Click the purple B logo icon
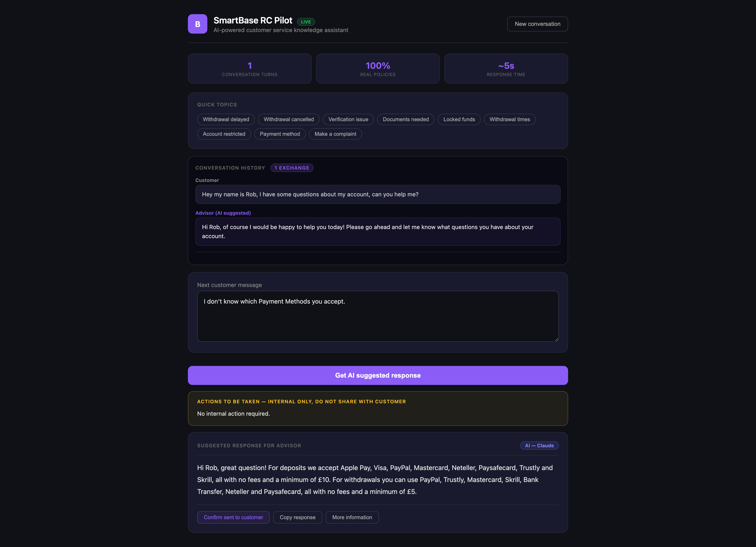Screen dimensions: 756x547 point(197,24)
